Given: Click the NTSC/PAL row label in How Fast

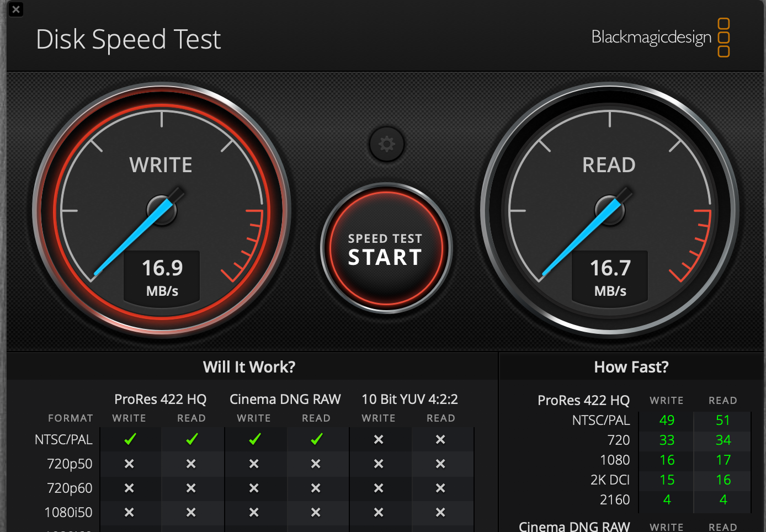Looking at the screenshot, I should 601,421.
